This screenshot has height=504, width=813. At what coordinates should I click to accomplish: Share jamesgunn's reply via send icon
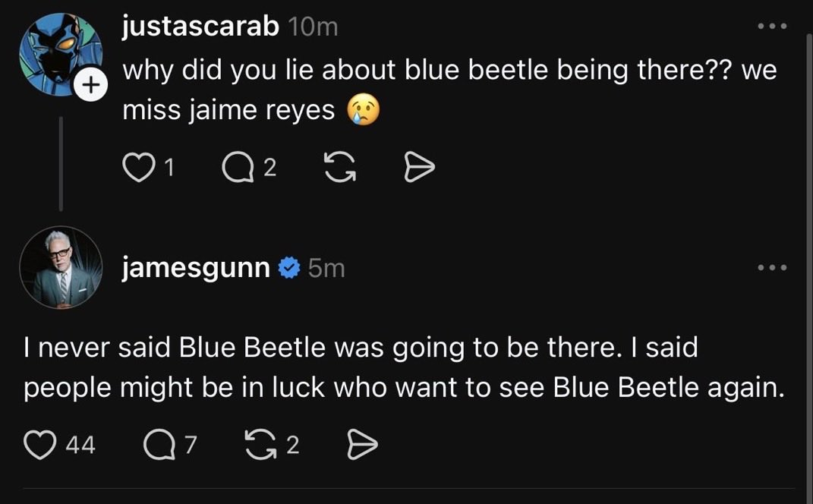[x=362, y=445]
